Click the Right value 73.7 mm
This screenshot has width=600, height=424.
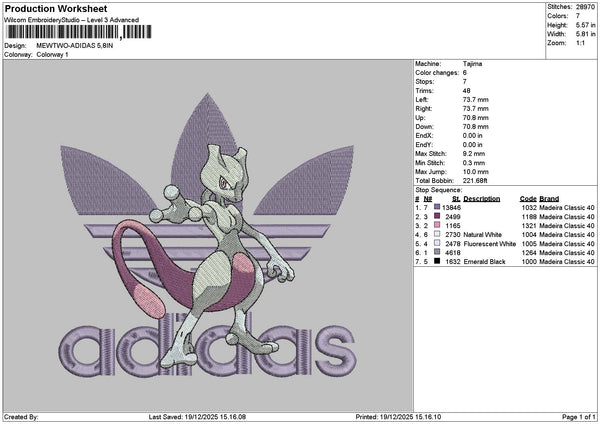(476, 109)
